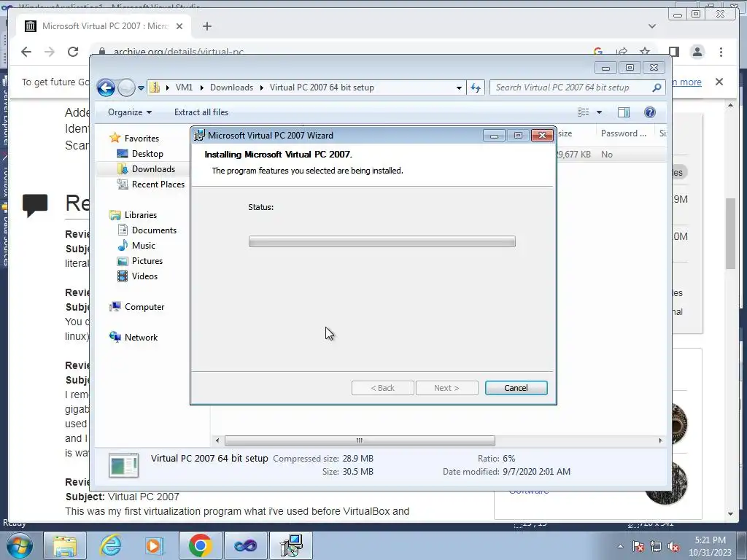Click Downloads breadcrumb in address bar
The height and width of the screenshot is (560, 747).
pyautogui.click(x=231, y=87)
